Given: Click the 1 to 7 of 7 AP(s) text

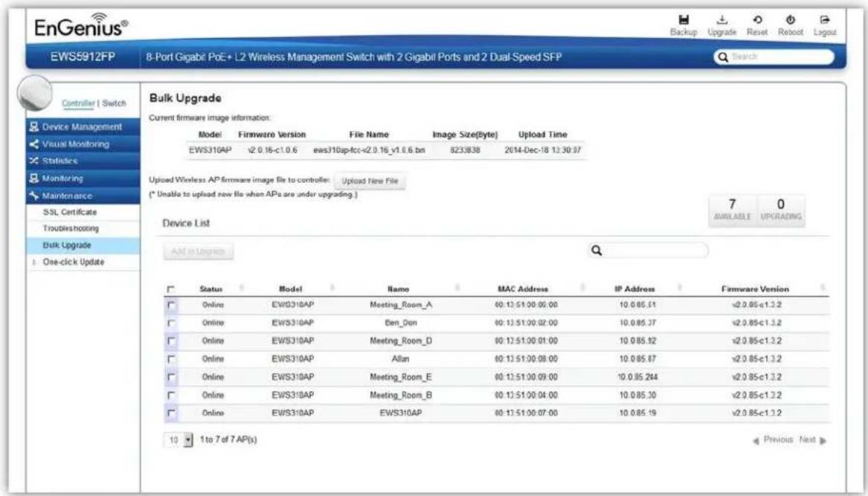Looking at the screenshot, I should 228,439.
